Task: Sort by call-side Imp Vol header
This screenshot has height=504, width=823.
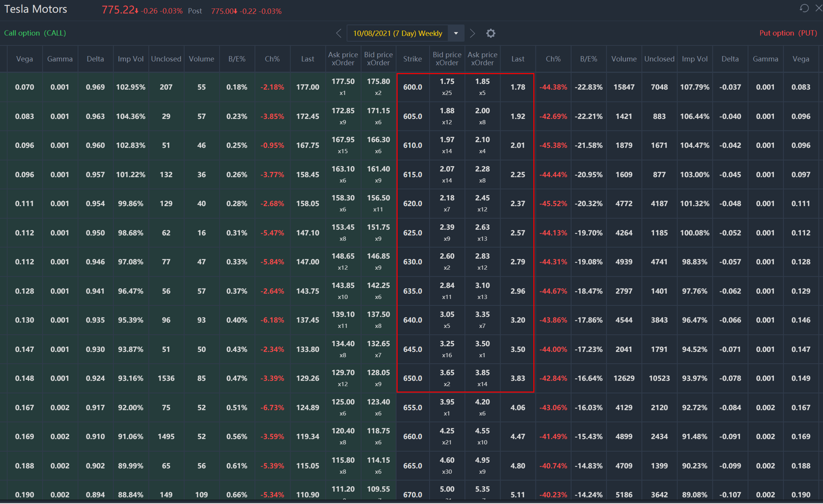Action: (x=130, y=59)
